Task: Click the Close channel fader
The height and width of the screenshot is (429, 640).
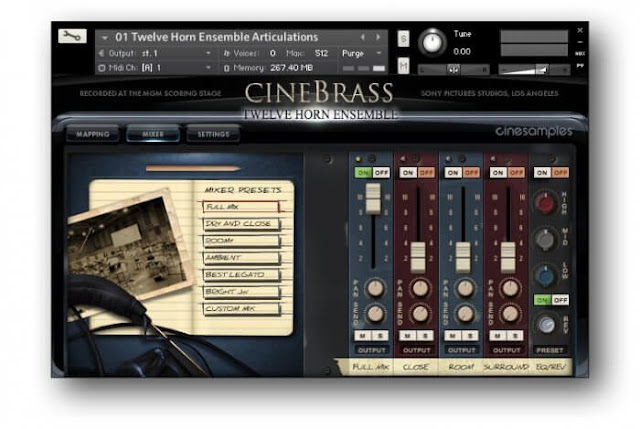Action: click(x=418, y=257)
